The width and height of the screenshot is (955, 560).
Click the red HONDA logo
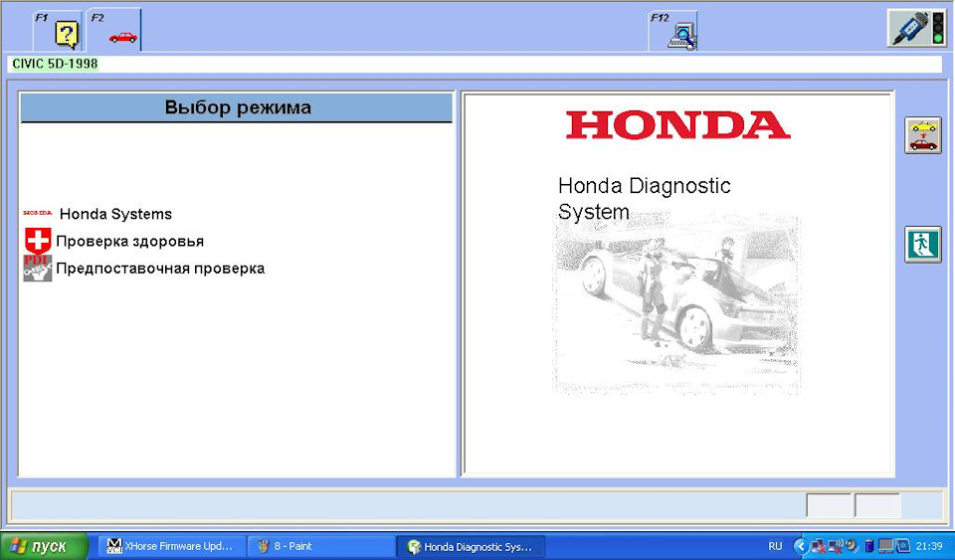tap(677, 124)
